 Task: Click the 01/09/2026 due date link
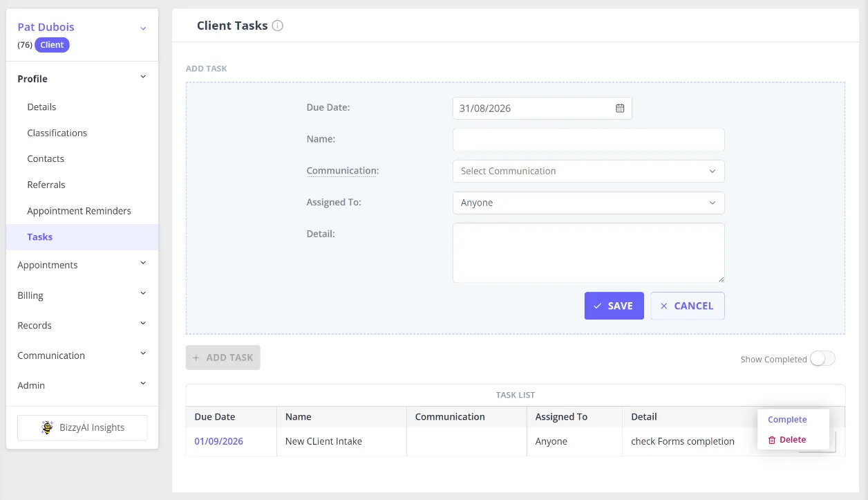218,441
